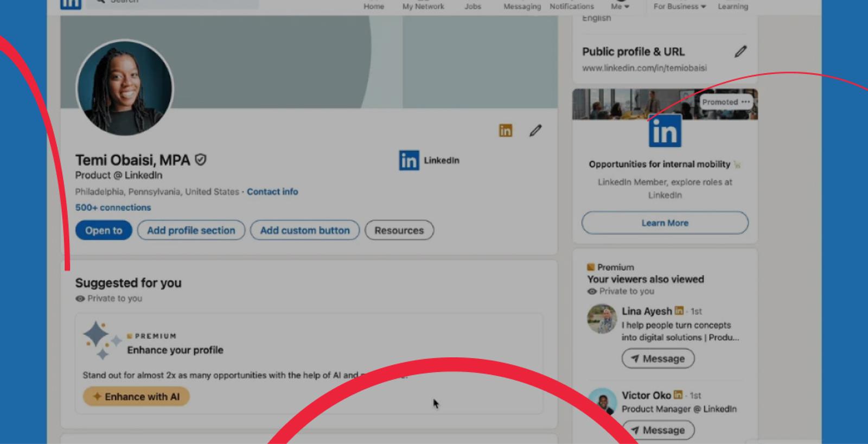
Task: Click the Public profile & URL heading
Action: [x=634, y=52]
